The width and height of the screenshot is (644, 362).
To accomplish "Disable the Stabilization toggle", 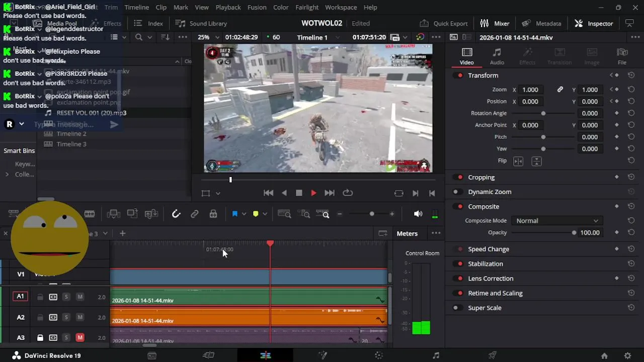I will 458,264.
